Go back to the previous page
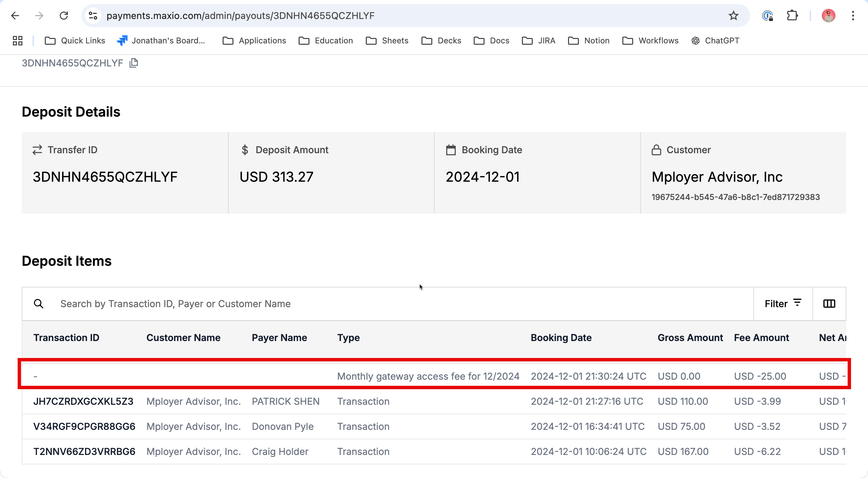Image resolution: width=868 pixels, height=478 pixels. [15, 16]
